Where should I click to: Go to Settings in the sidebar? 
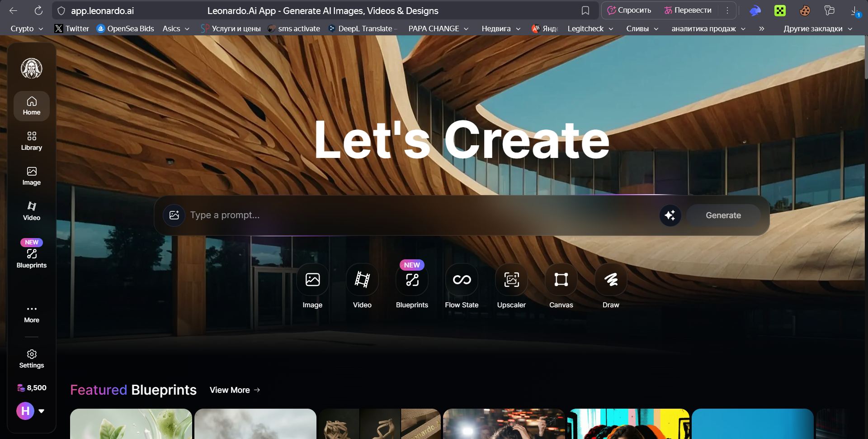[x=32, y=359]
